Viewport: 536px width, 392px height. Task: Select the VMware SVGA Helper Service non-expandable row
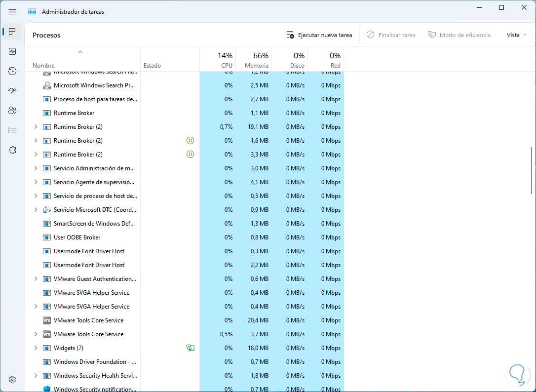point(184,293)
